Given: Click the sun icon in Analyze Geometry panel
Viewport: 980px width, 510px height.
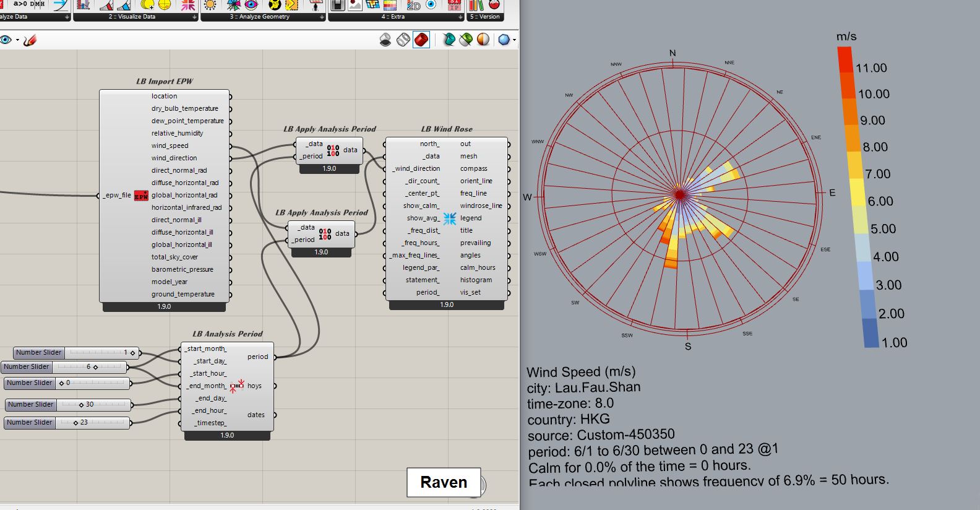Looking at the screenshot, I should (210, 5).
